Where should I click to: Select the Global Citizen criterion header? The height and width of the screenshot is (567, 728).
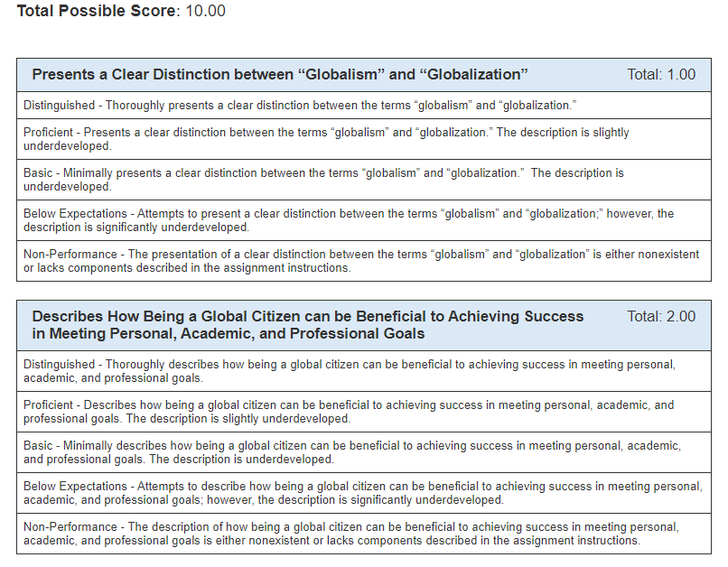tap(308, 325)
